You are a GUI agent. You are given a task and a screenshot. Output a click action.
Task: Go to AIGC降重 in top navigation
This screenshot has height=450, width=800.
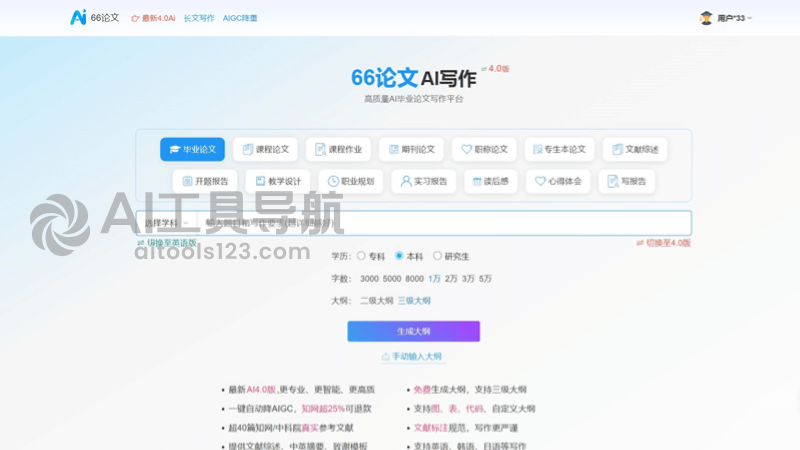click(240, 18)
